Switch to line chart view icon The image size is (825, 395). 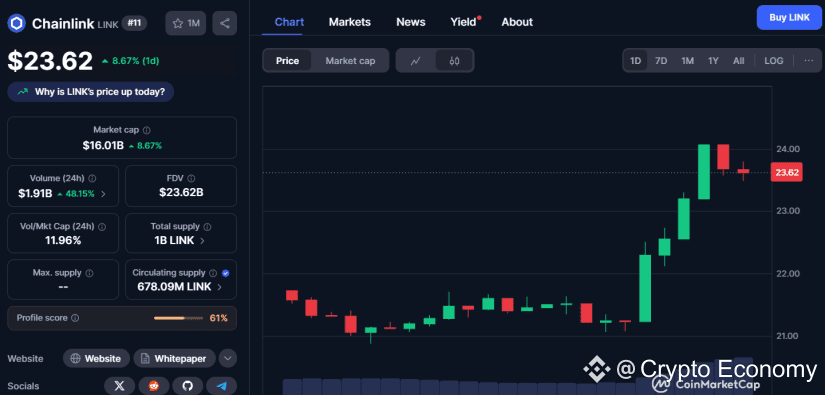416,61
